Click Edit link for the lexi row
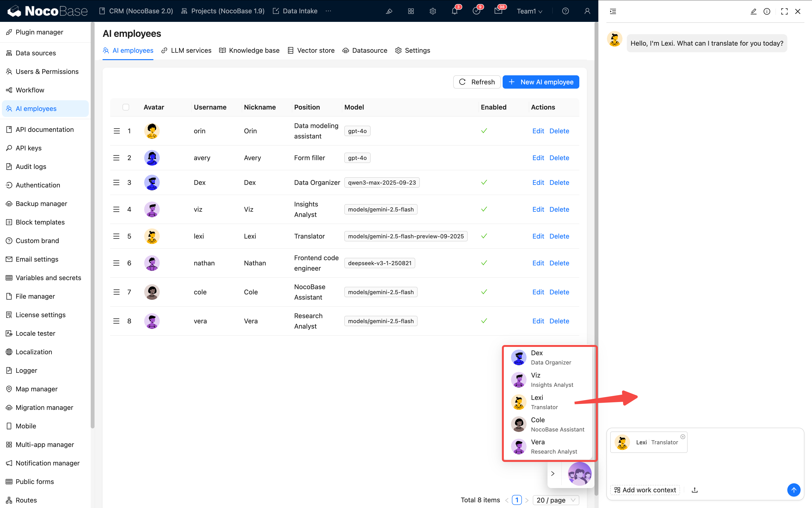 coord(538,236)
